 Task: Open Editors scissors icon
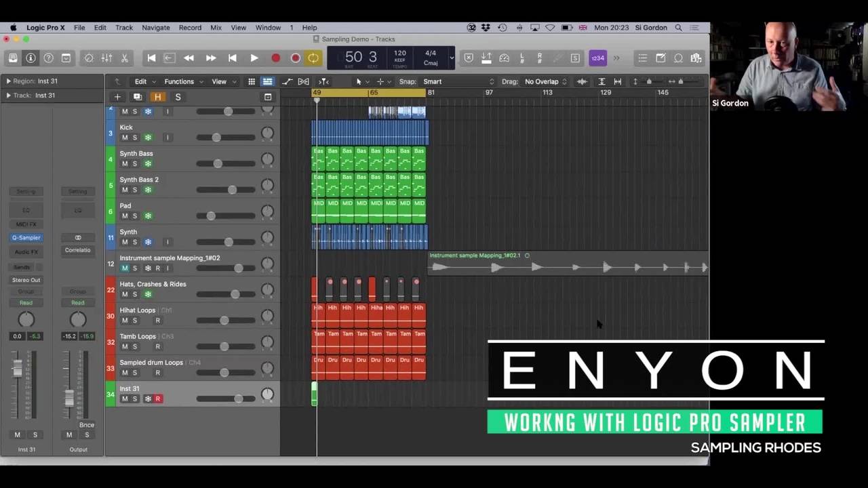coord(124,58)
